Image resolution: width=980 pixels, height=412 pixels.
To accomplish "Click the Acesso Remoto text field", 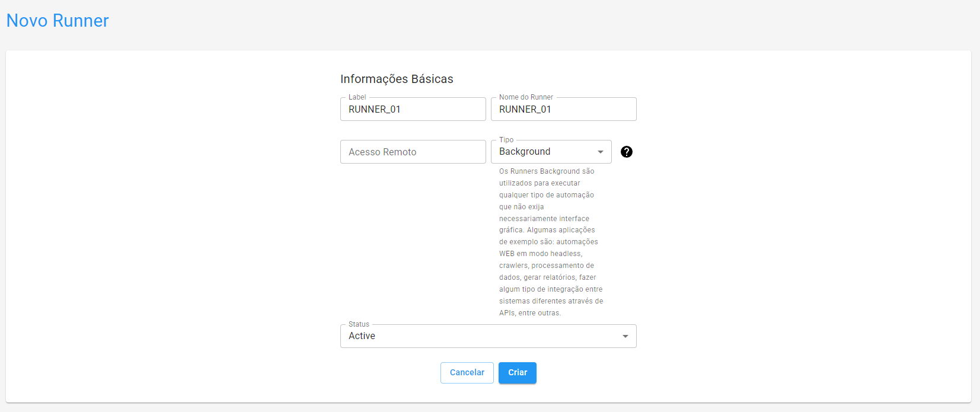I will coord(413,152).
